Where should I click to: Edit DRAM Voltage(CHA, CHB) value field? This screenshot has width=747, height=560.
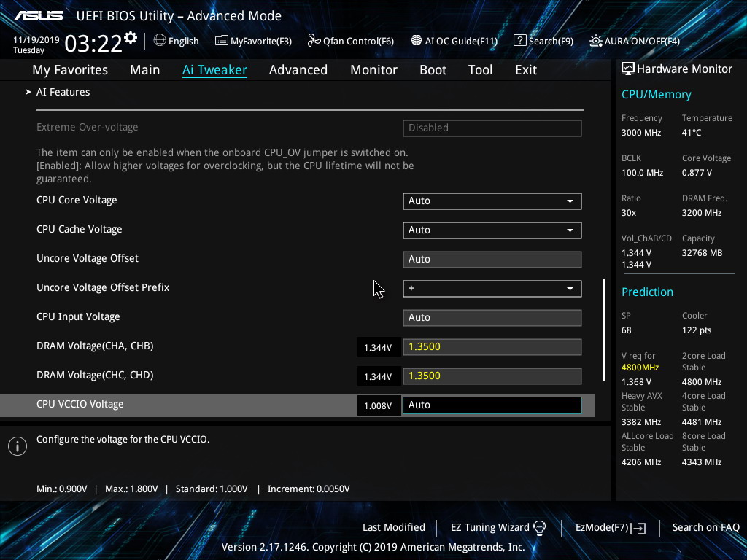pyautogui.click(x=492, y=346)
